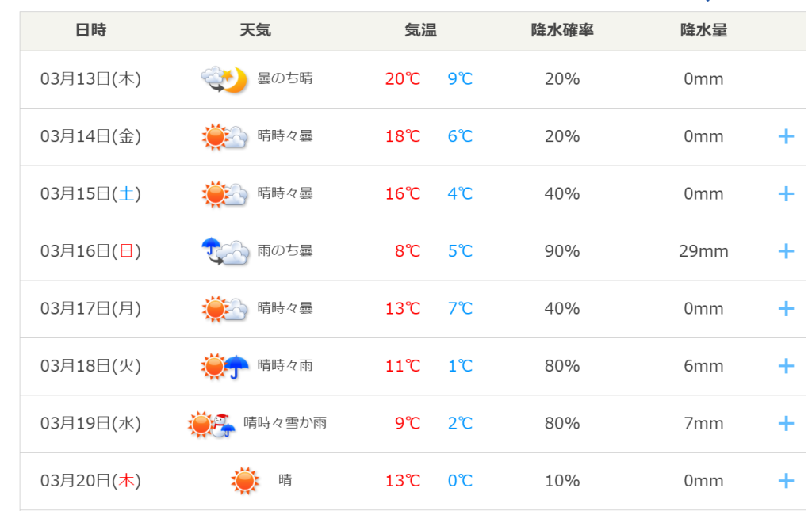Image resolution: width=812 pixels, height=511 pixels.
Task: Click the sun and cloud icon for 03月14日
Action: point(224,136)
